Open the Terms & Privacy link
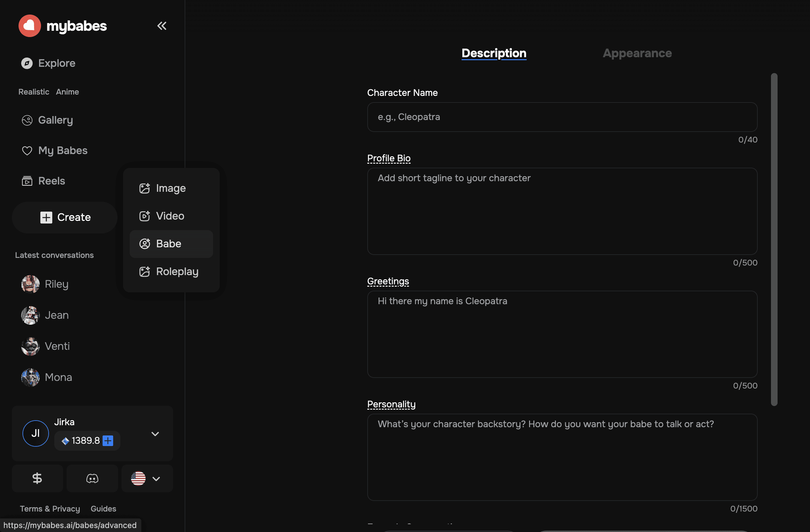The height and width of the screenshot is (532, 810). 50,509
